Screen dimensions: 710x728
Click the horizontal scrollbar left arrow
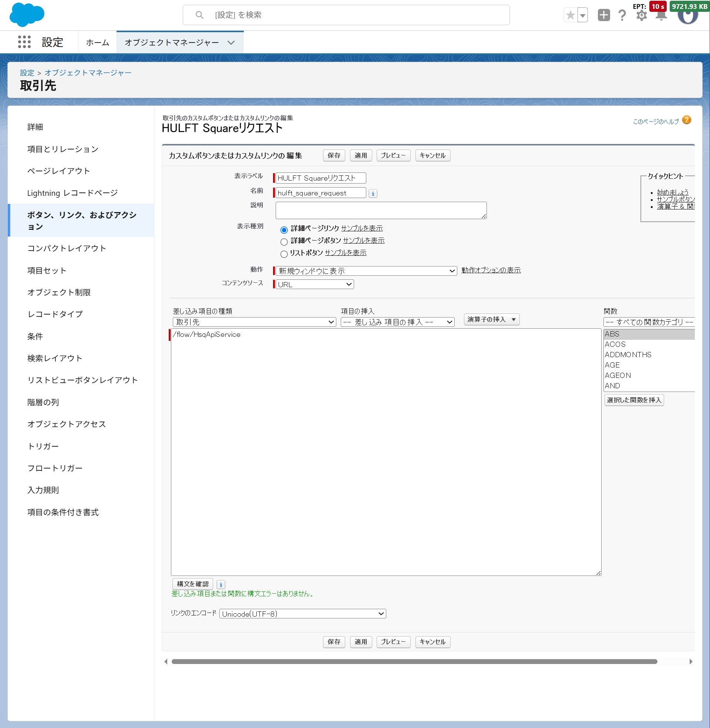coord(165,662)
